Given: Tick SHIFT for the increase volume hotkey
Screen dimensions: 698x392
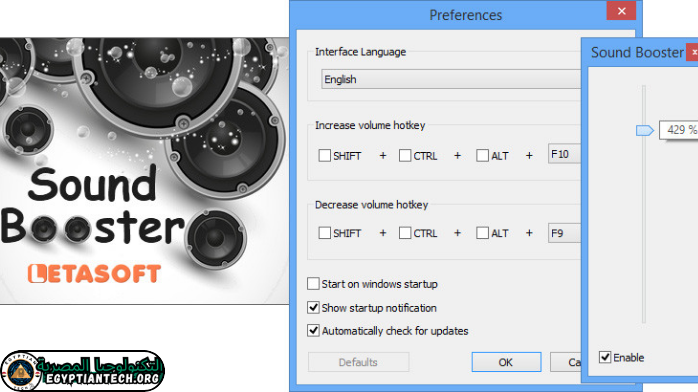Looking at the screenshot, I should [325, 155].
